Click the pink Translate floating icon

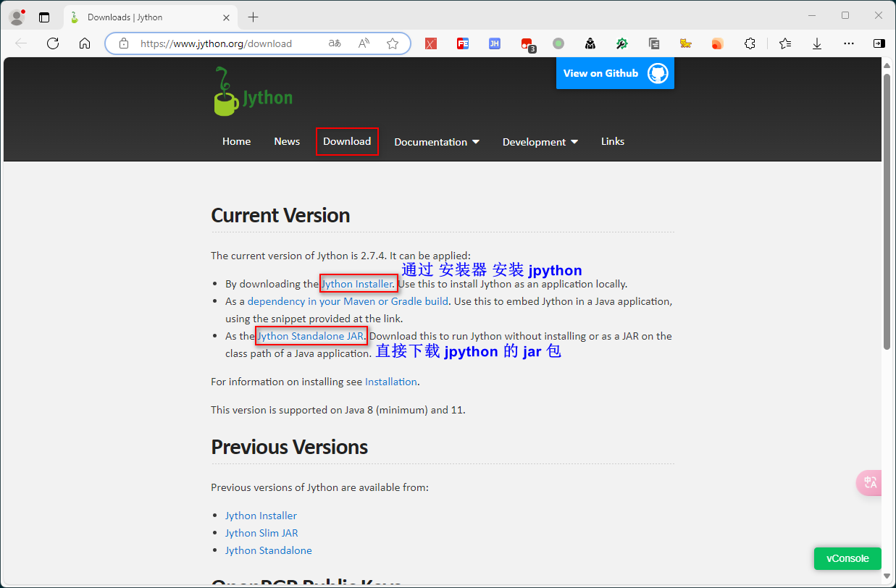[868, 482]
